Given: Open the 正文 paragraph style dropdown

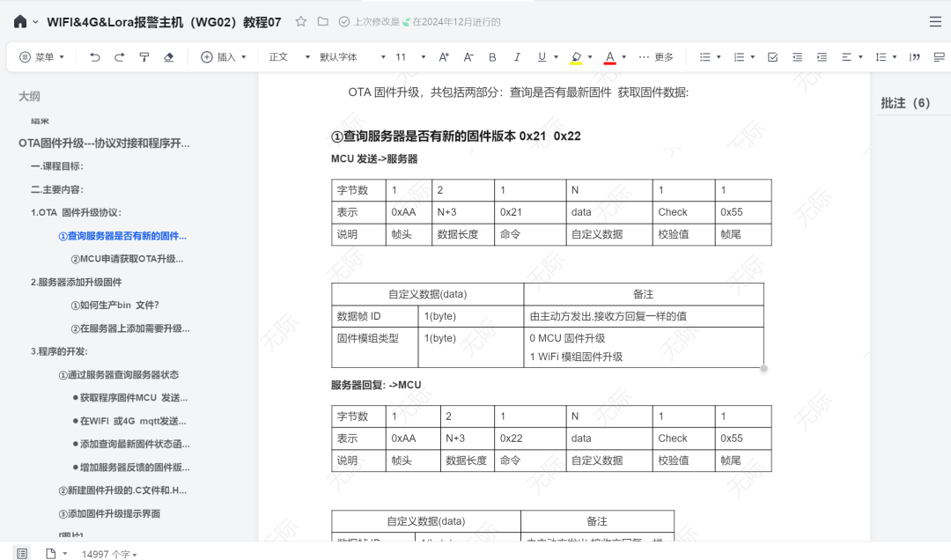Looking at the screenshot, I should (290, 57).
